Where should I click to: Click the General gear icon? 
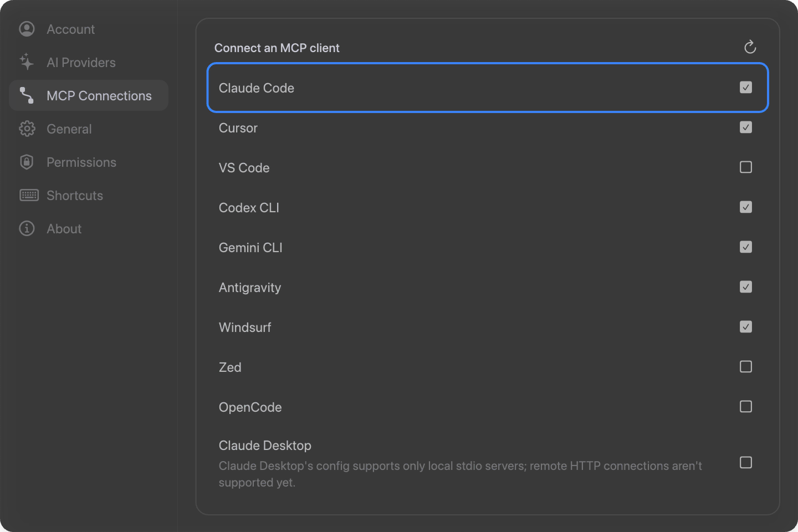[x=27, y=129]
